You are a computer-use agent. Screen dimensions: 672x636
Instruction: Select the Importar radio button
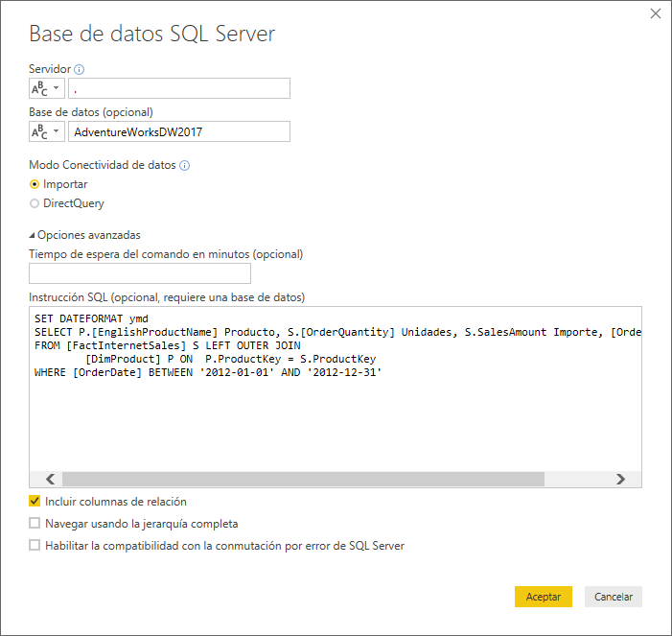click(x=35, y=184)
